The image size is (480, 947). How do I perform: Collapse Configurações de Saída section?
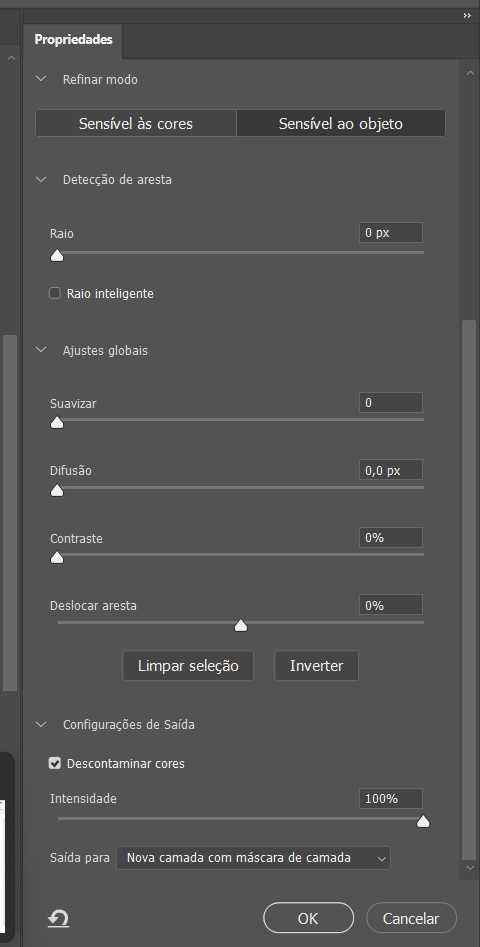click(x=41, y=724)
